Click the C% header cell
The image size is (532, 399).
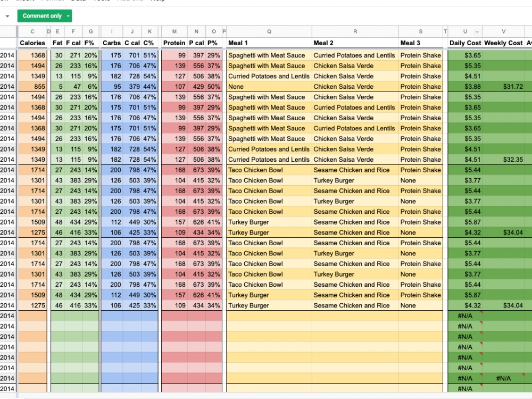(x=149, y=43)
